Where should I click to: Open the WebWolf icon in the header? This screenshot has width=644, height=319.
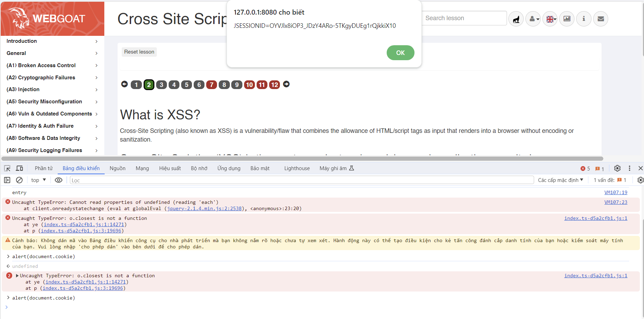pos(516,19)
